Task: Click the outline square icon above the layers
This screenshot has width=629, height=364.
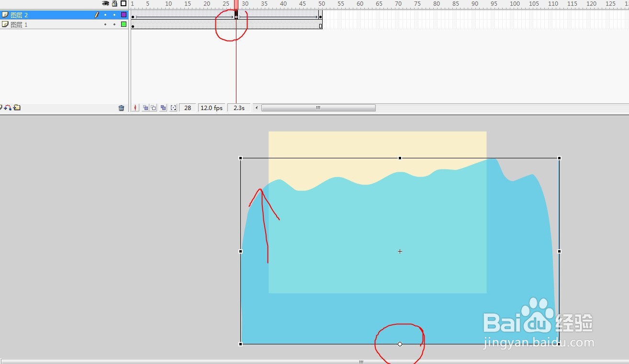Action: point(124,3)
